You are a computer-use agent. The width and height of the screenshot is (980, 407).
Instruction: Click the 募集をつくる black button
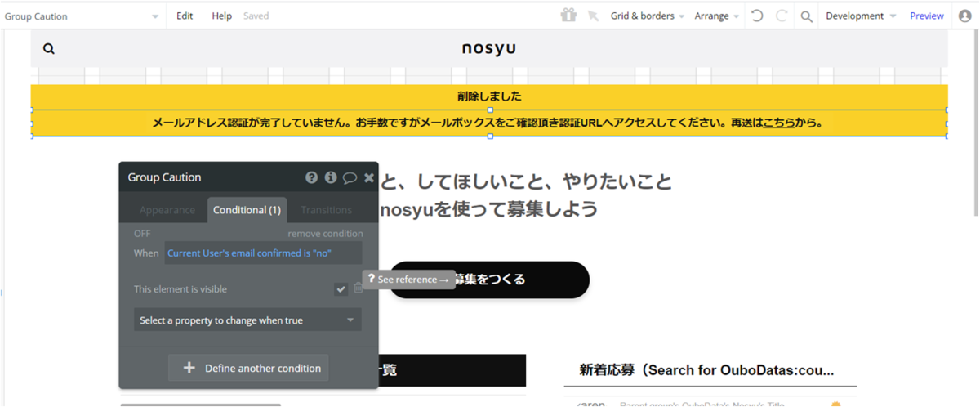click(x=488, y=280)
